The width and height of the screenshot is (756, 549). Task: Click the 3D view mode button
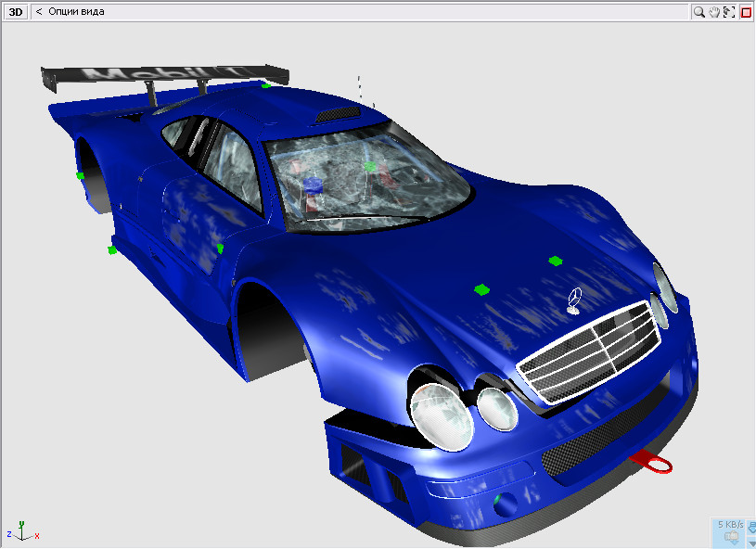point(16,11)
